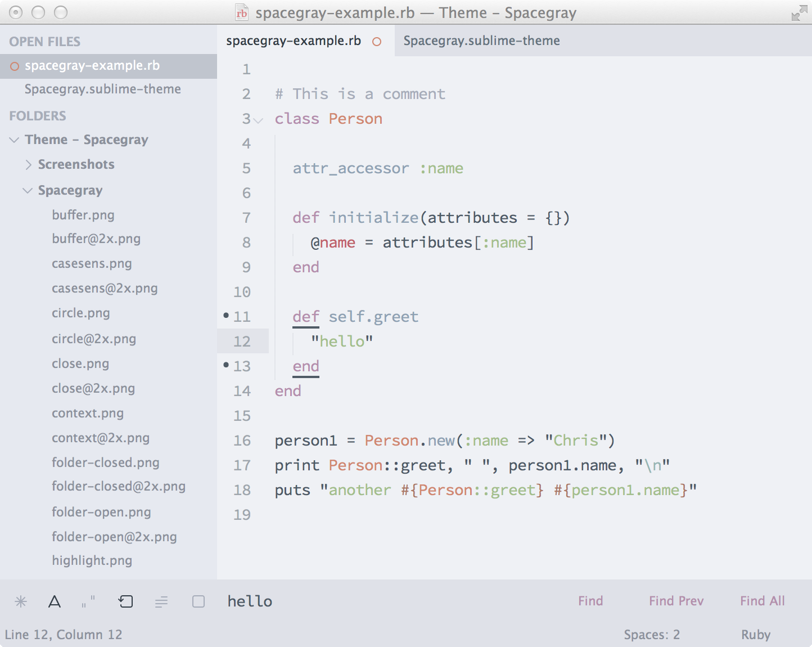Open context.png in the sidebar
The height and width of the screenshot is (647, 812).
tap(88, 413)
